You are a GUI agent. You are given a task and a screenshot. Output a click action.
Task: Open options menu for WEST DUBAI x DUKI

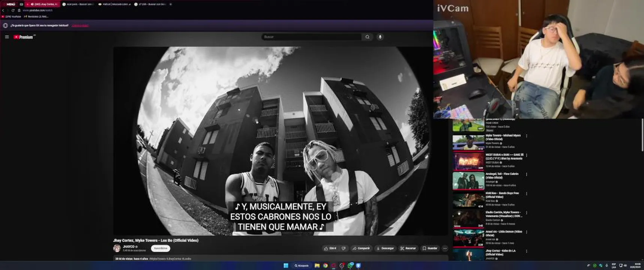527,155
